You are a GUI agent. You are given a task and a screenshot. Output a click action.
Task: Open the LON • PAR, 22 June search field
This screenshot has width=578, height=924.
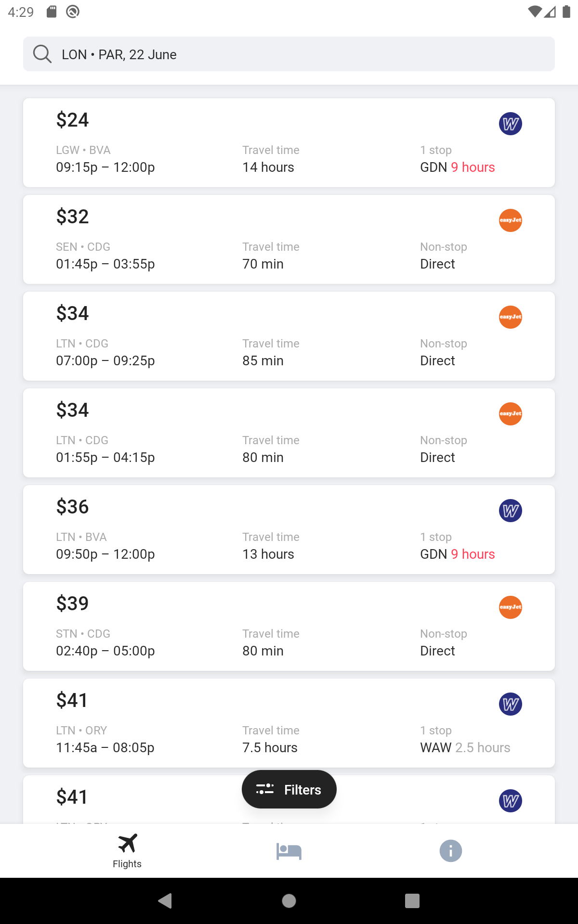[x=289, y=54]
